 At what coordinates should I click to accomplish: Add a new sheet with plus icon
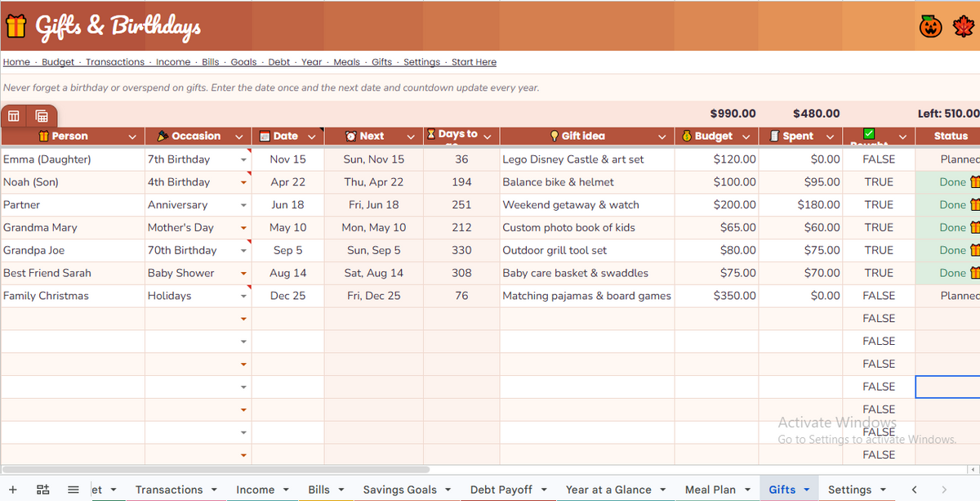[x=12, y=490]
